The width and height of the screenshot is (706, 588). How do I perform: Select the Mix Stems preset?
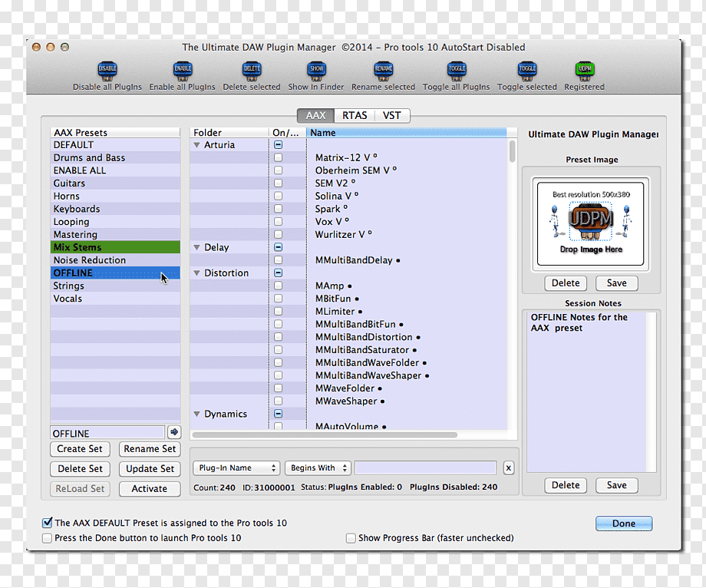[115, 247]
